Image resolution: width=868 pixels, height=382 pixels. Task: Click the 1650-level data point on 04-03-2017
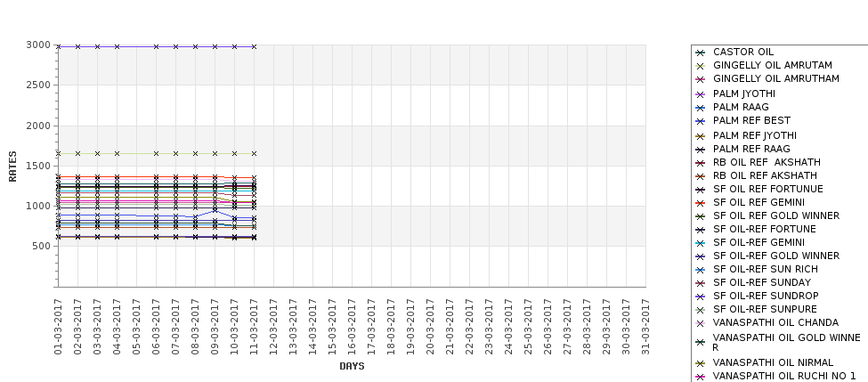[x=117, y=153]
